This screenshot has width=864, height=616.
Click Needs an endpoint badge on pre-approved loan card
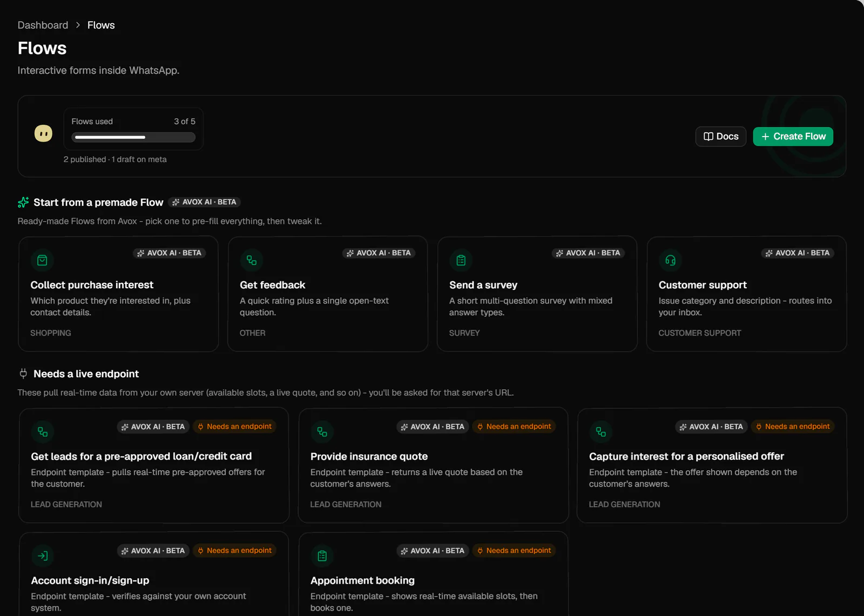click(x=234, y=427)
